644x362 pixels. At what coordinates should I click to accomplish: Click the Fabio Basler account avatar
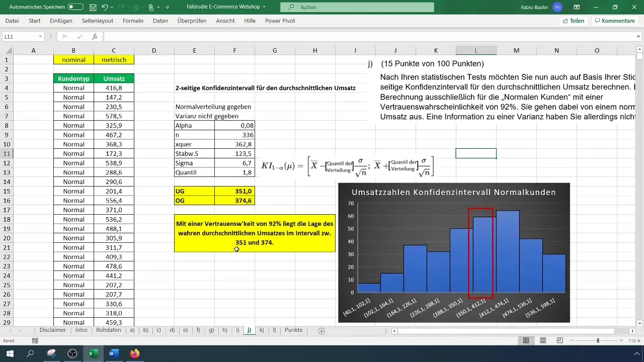point(557,8)
